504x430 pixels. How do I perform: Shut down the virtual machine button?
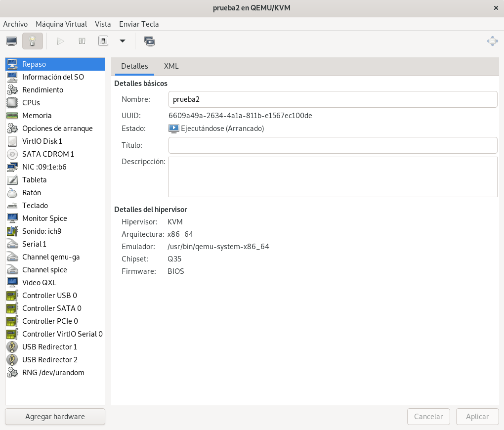[103, 41]
